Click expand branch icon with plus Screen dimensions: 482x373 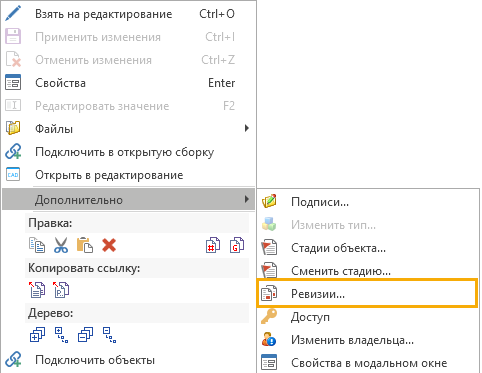tap(61, 335)
